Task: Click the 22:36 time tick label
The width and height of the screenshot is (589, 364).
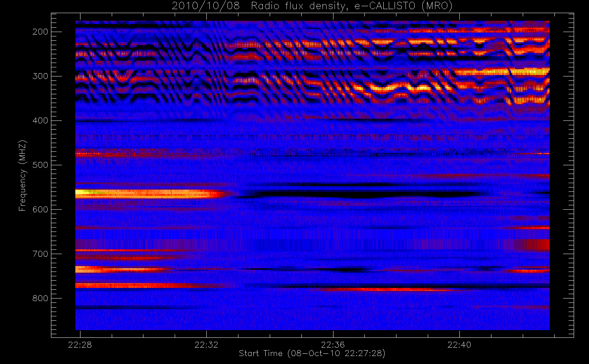Action: (333, 345)
